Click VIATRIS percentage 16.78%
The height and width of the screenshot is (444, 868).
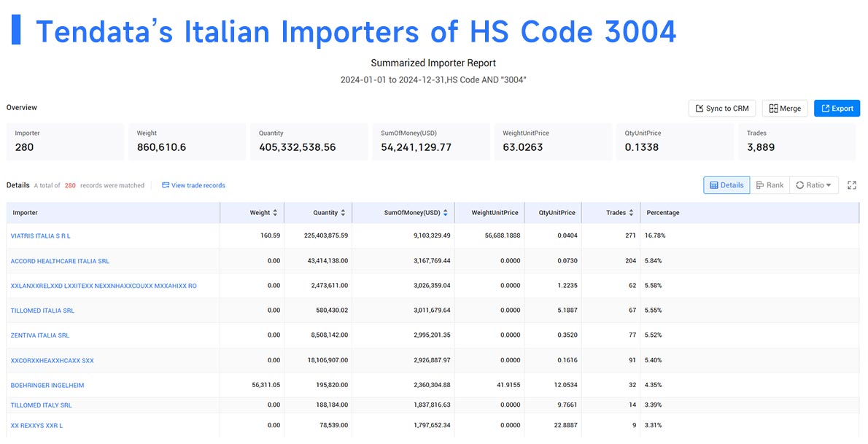pos(655,235)
